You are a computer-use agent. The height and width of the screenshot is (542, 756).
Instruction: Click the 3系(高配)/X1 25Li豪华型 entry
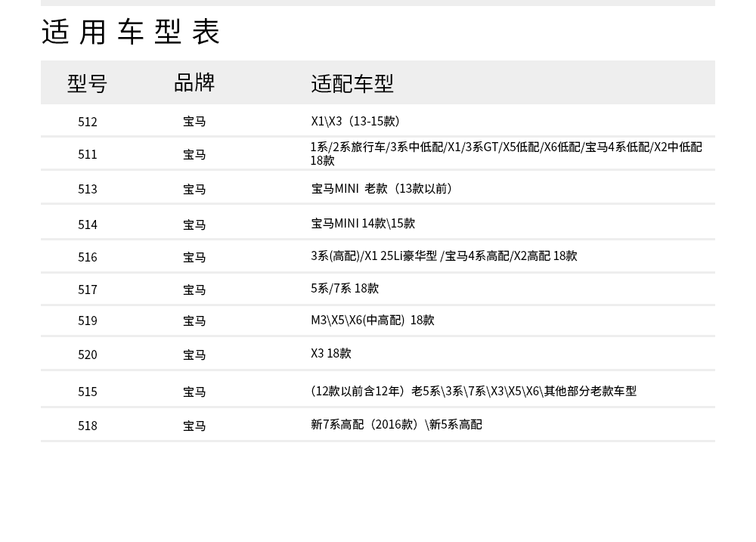(444, 256)
